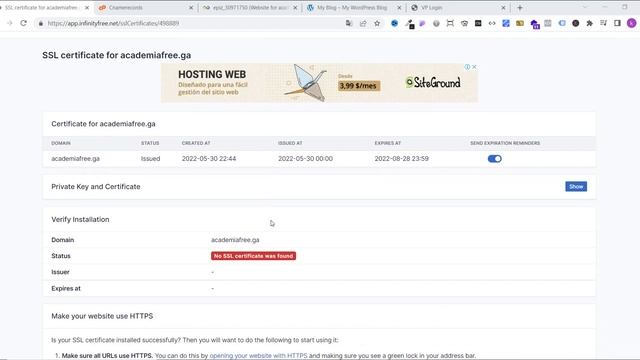Close the VP Login tab

click(503, 8)
